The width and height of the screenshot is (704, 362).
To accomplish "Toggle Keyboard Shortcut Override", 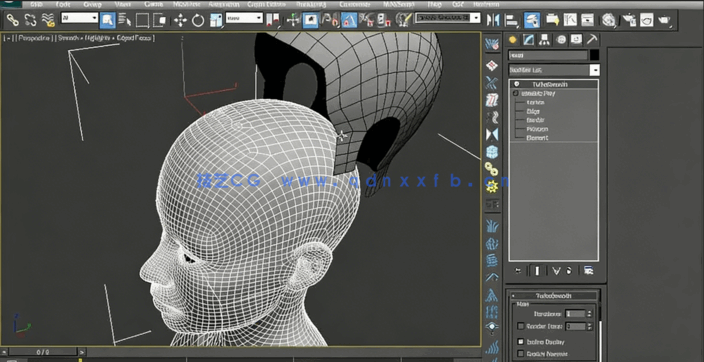I will point(310,20).
